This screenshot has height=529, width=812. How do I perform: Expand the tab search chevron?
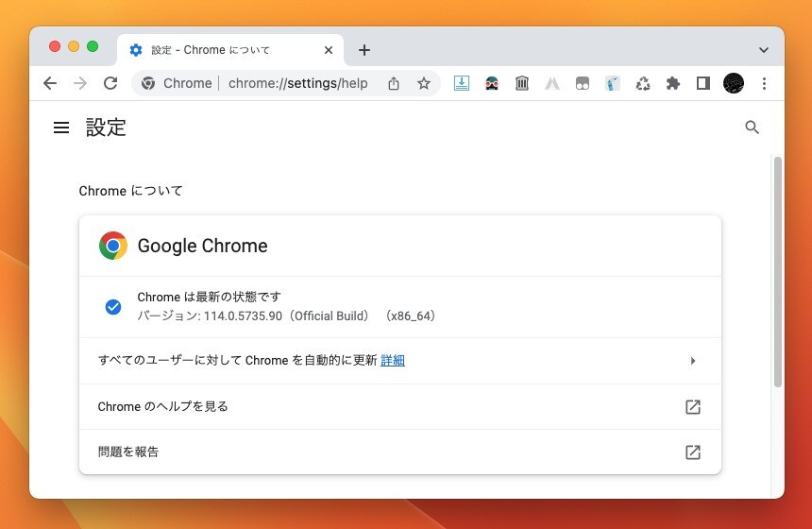click(x=763, y=50)
